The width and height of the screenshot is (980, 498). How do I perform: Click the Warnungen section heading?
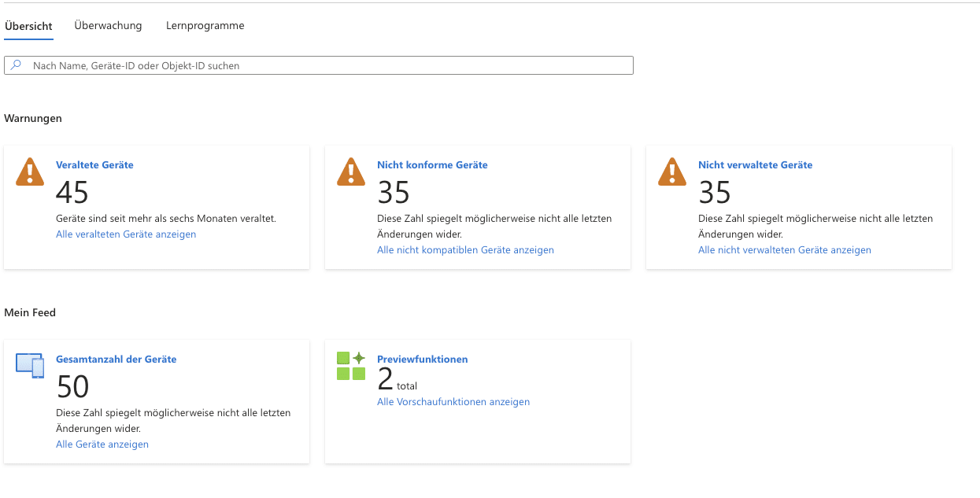tap(33, 119)
